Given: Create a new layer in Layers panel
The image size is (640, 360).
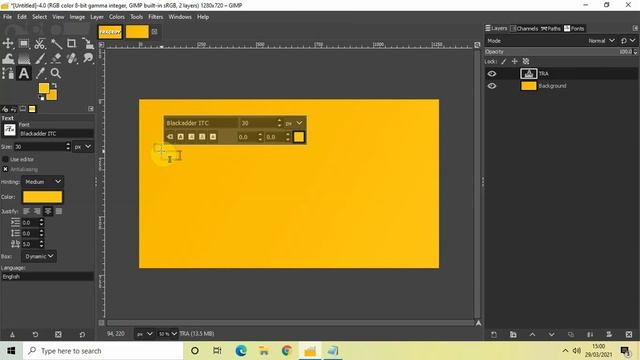Looking at the screenshot, I should coord(494,335).
